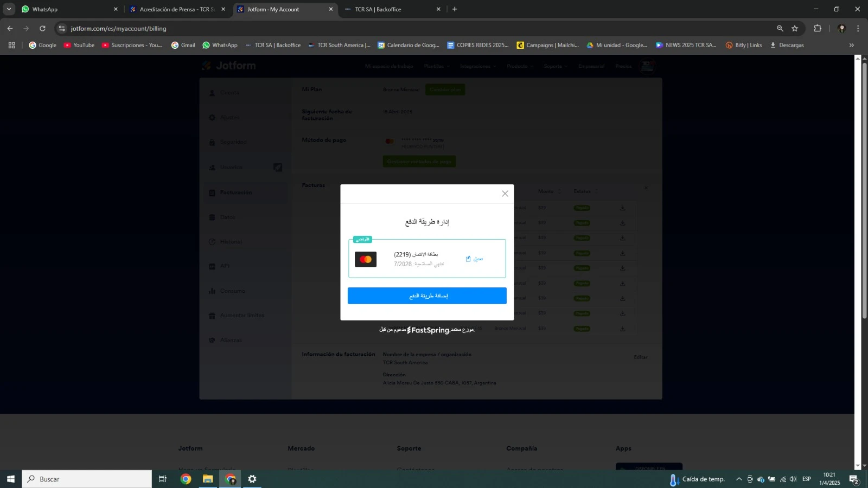
Task: Click the Usuarios rocket badge icon
Action: pos(277,168)
